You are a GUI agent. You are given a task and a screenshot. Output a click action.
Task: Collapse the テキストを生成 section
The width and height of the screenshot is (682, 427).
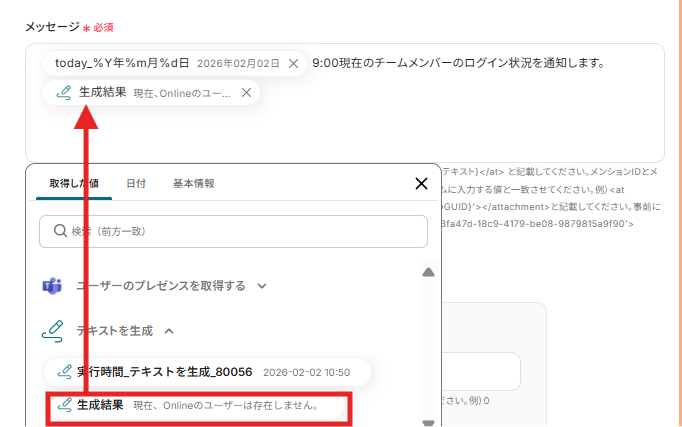169,331
